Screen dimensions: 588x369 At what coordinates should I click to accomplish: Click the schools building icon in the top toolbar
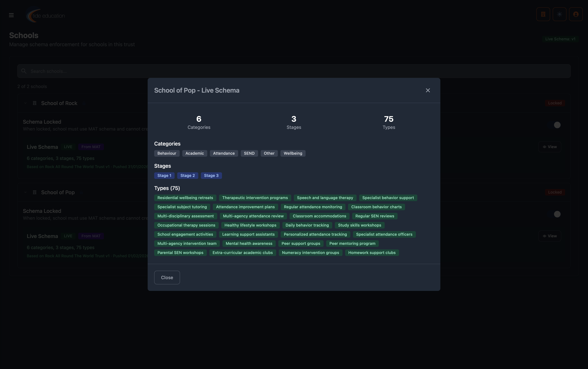pyautogui.click(x=543, y=14)
